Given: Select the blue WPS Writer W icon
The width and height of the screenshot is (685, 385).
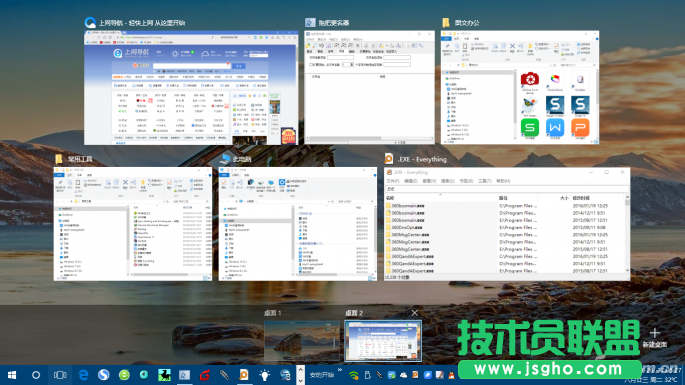Looking at the screenshot, I should tap(555, 128).
